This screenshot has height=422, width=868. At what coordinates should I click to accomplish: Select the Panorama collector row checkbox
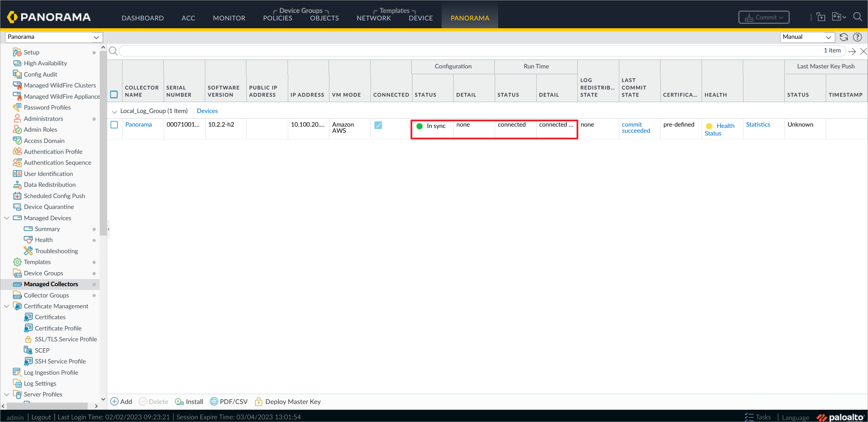pyautogui.click(x=114, y=125)
